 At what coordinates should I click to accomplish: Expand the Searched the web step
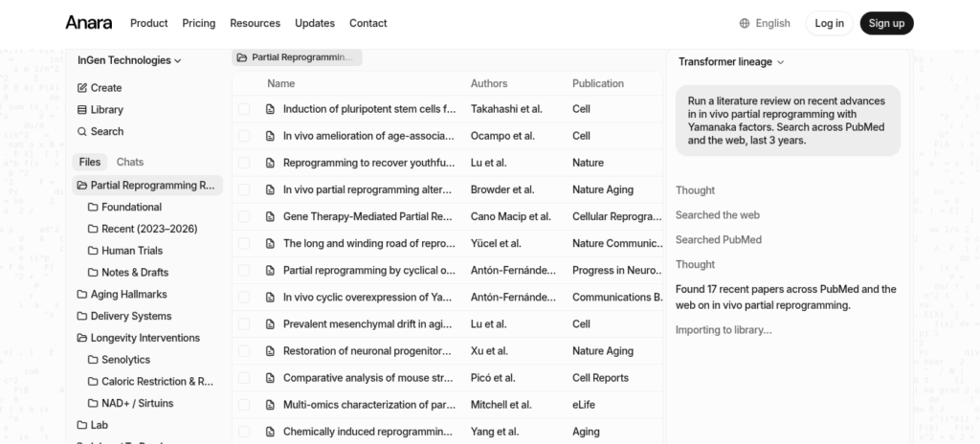tap(718, 215)
